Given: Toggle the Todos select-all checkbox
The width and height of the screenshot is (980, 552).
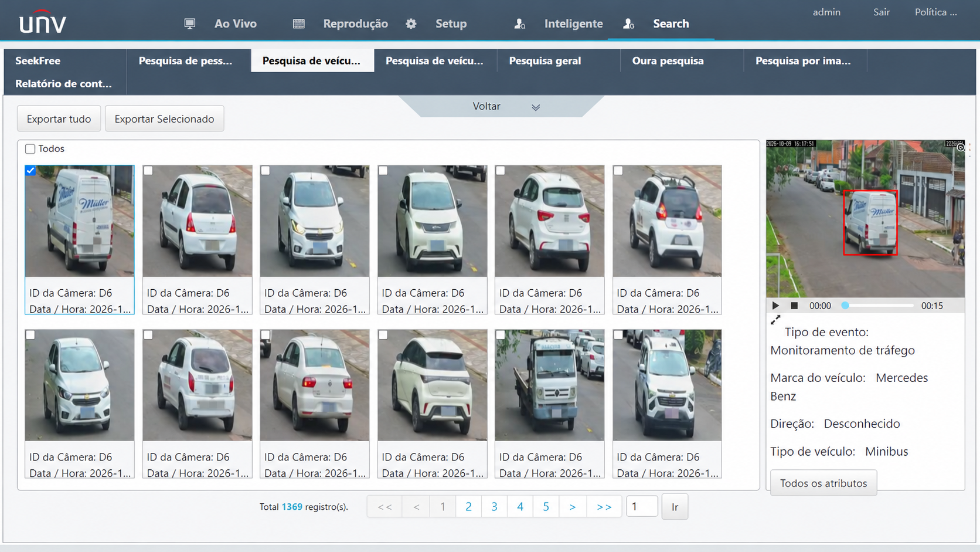Looking at the screenshot, I should coord(30,149).
